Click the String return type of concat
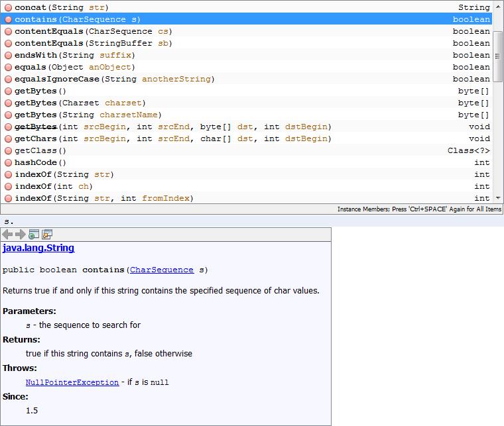 (x=474, y=7)
